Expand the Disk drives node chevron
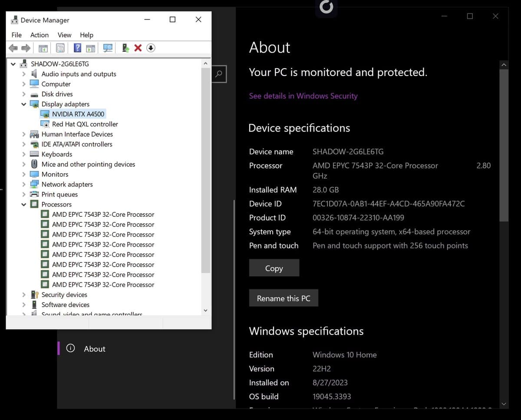 point(24,94)
